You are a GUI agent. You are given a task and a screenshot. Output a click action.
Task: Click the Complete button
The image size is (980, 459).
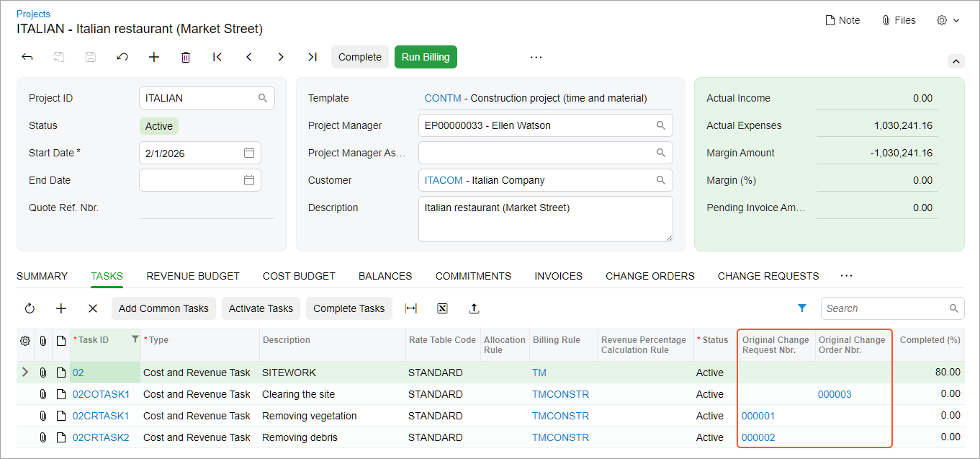tap(360, 57)
